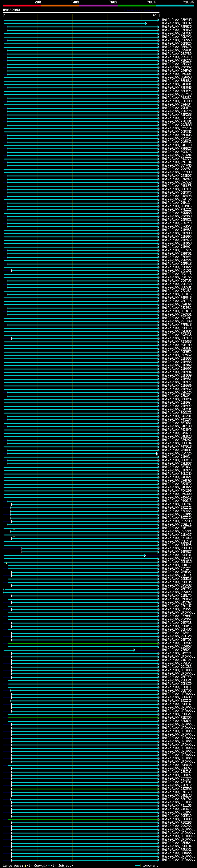This screenshot has height=868, width=197.
Task: Open hit UniRef100_A8HYU5
Action: coord(176,20)
